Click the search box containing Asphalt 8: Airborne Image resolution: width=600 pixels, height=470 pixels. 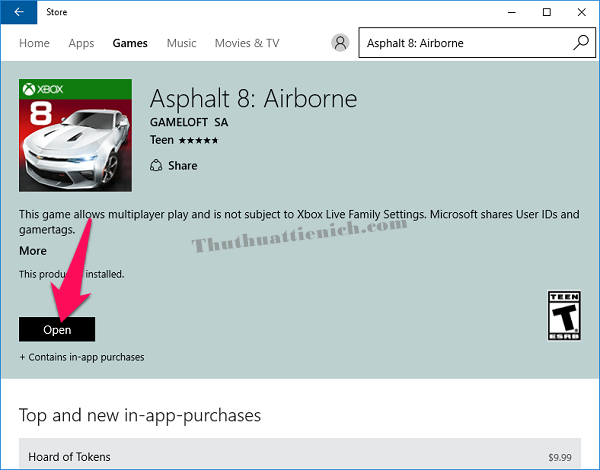(x=463, y=43)
